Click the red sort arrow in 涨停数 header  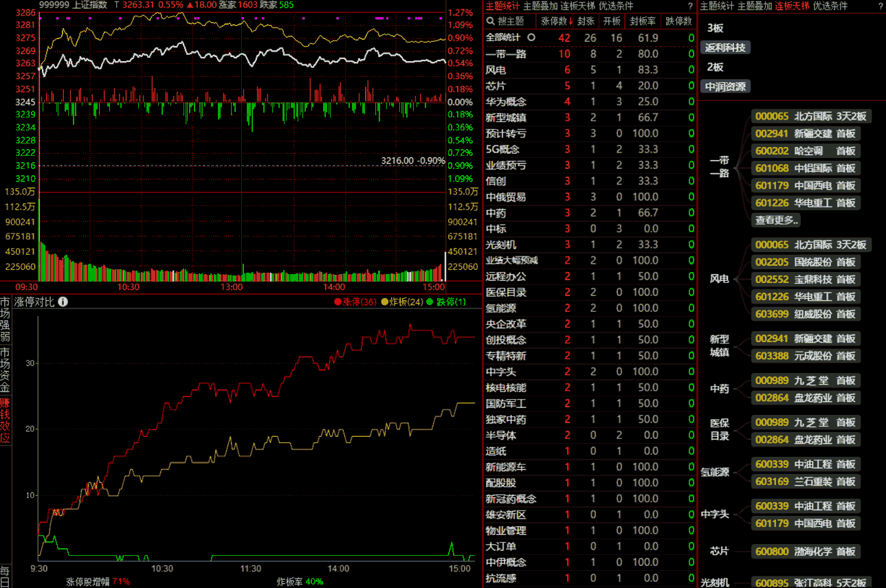tap(571, 21)
